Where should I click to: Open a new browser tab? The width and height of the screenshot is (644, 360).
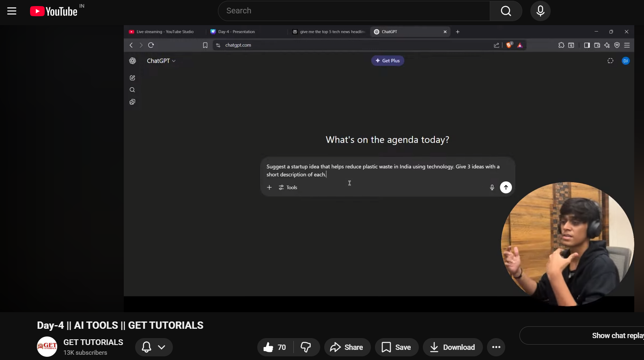[x=458, y=32]
